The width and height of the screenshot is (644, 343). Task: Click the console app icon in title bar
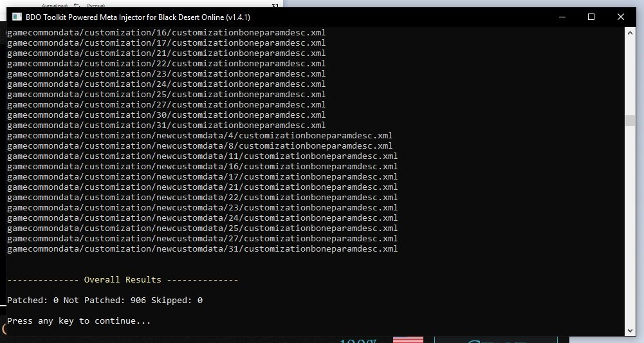(17, 17)
